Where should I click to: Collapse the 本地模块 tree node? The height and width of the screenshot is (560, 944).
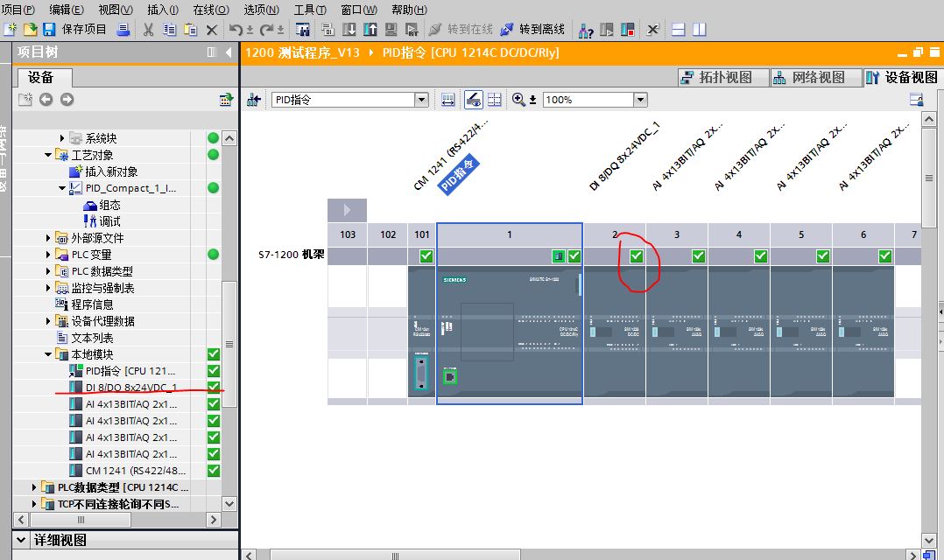point(48,354)
